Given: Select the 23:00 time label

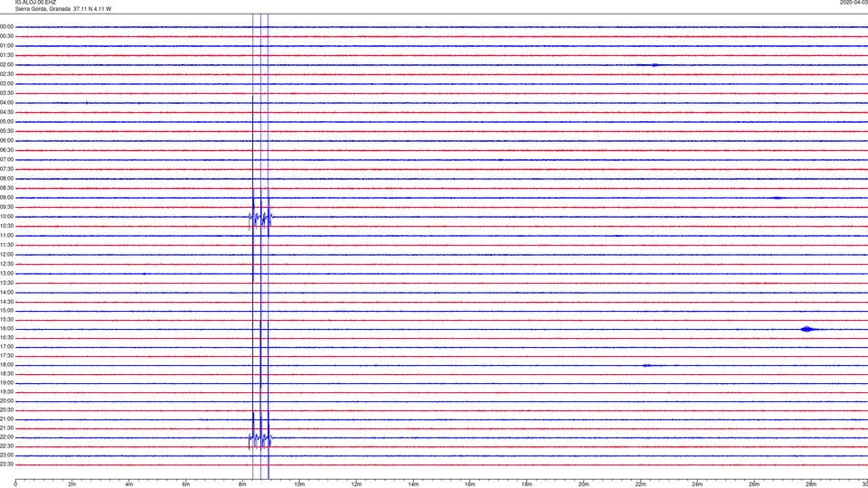Looking at the screenshot, I should click(x=6, y=455).
